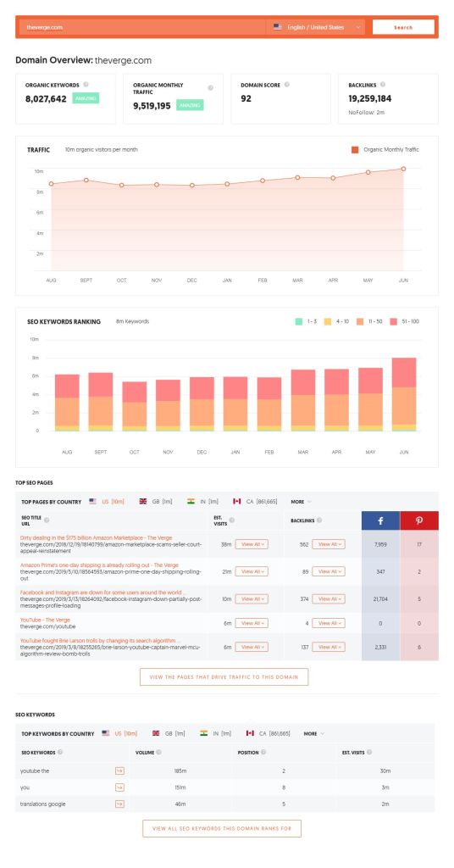Click the help icon next to Est. Visits in Top SEO Pages
This screenshot has height=868, width=454.
coord(232,520)
